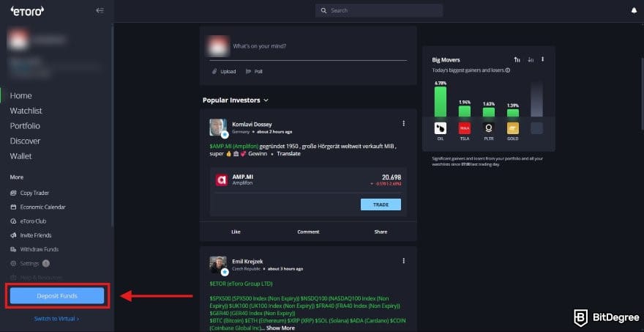The image size is (644, 332).
Task: Comment on Komlavi Dossey's post
Action: tap(308, 232)
